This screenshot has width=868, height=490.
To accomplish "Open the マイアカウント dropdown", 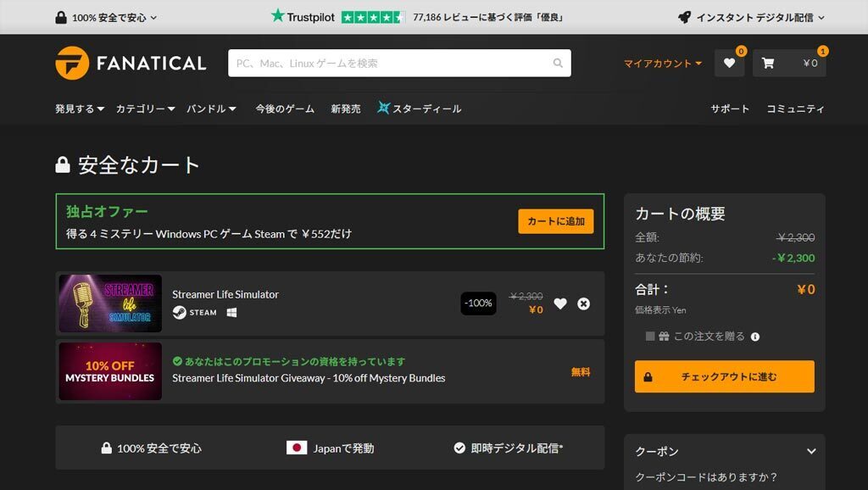I will tap(663, 63).
